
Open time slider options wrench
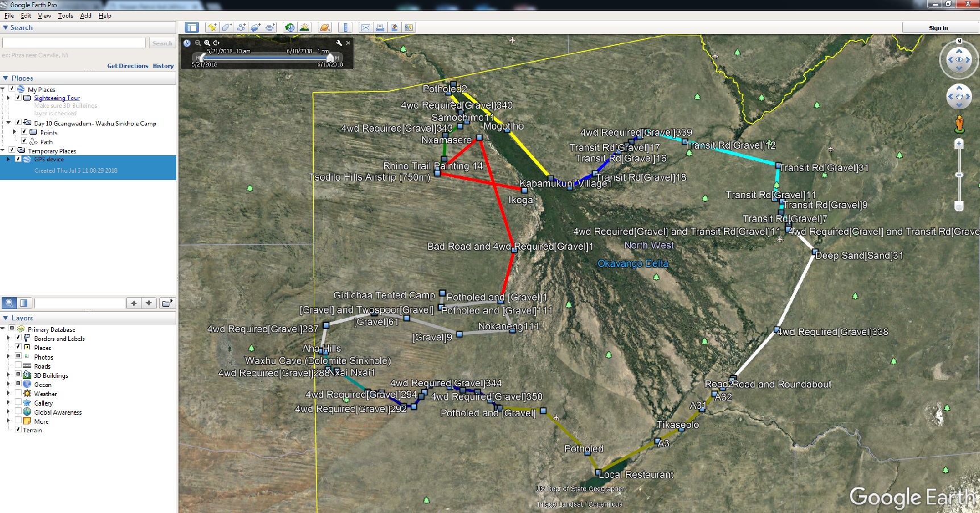coord(339,43)
